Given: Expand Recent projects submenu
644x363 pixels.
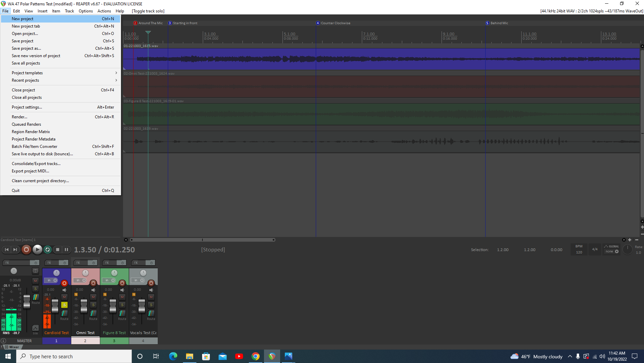Looking at the screenshot, I should [61, 80].
